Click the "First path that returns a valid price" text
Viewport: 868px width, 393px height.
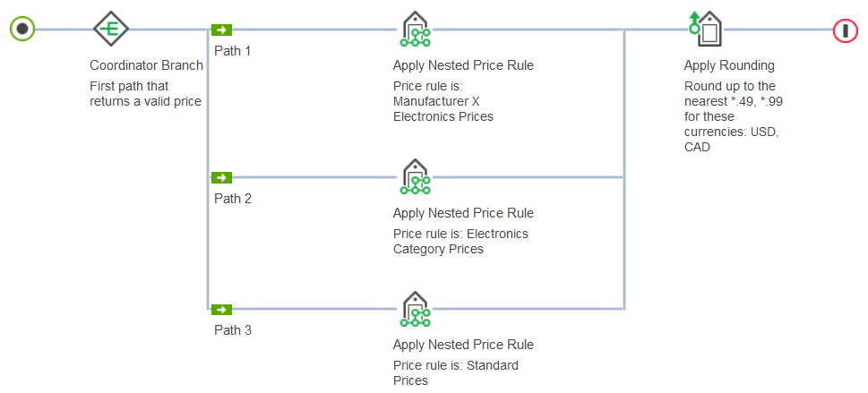point(145,94)
